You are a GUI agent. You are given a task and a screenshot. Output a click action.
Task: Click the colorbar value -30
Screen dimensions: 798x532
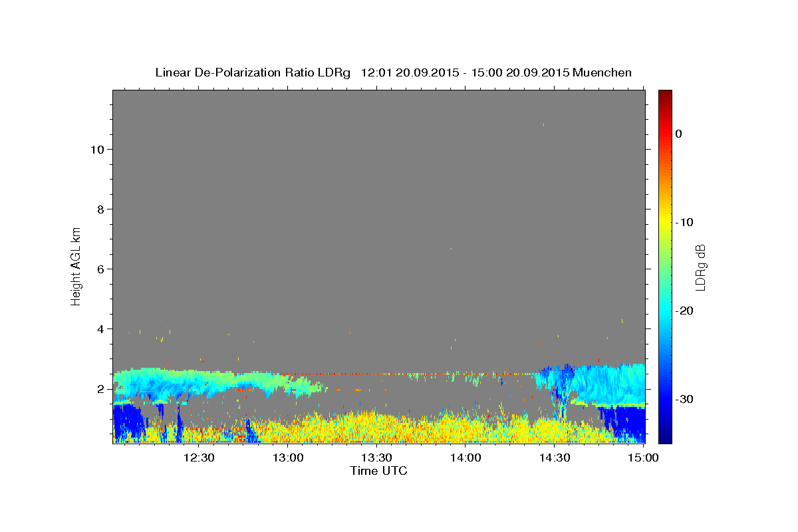(685, 399)
